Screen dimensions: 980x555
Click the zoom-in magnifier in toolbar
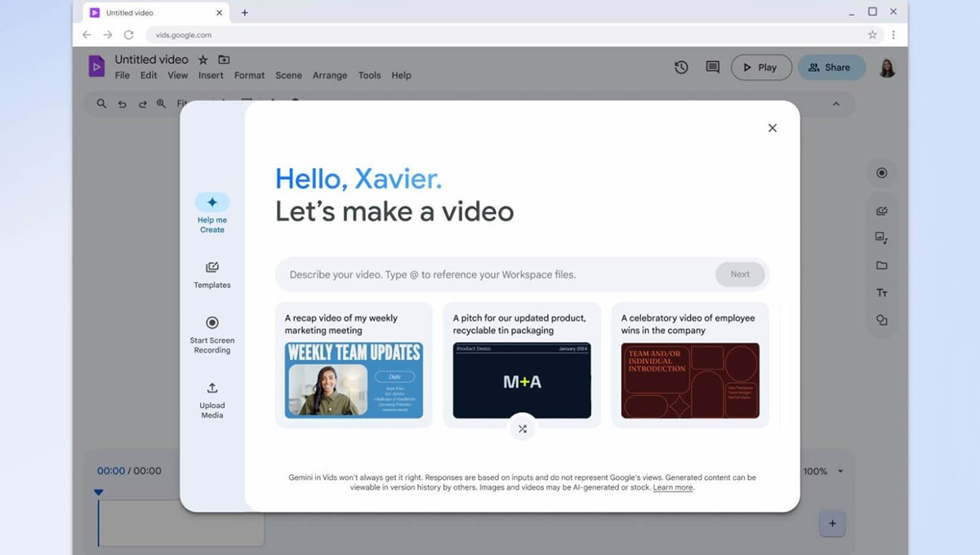click(x=161, y=104)
